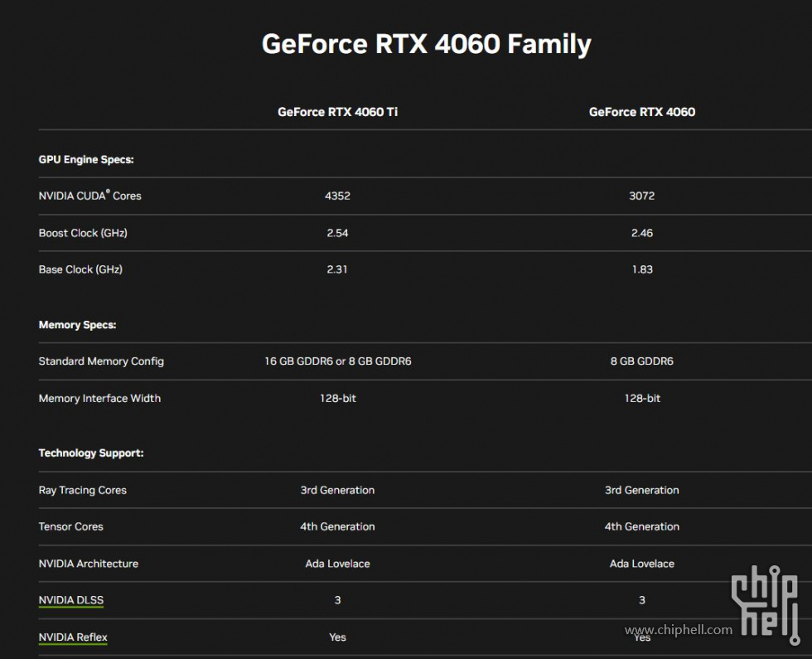Click the RTX 4060 Ada Lovelace cell
Screen dimensions: 812x659
coord(642,564)
